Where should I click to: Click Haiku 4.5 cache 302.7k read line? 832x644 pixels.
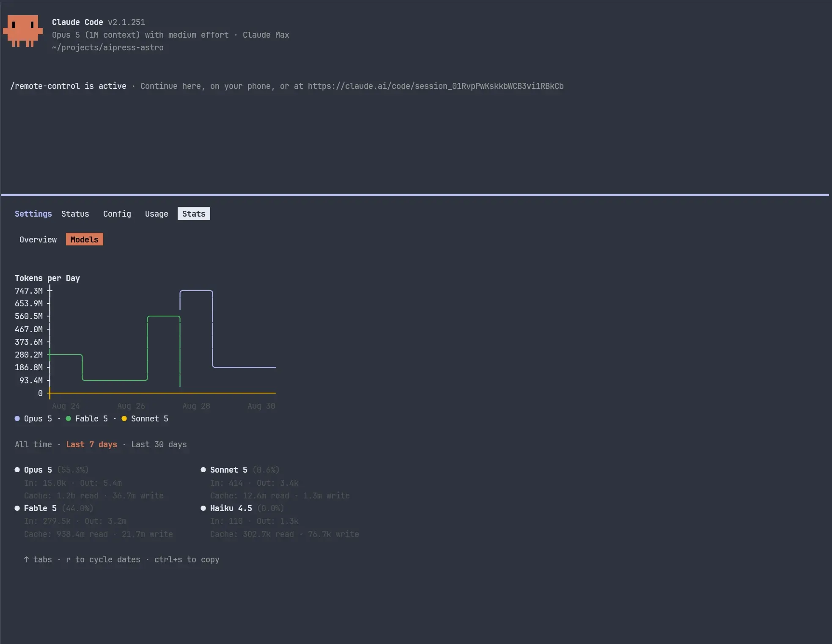click(285, 534)
